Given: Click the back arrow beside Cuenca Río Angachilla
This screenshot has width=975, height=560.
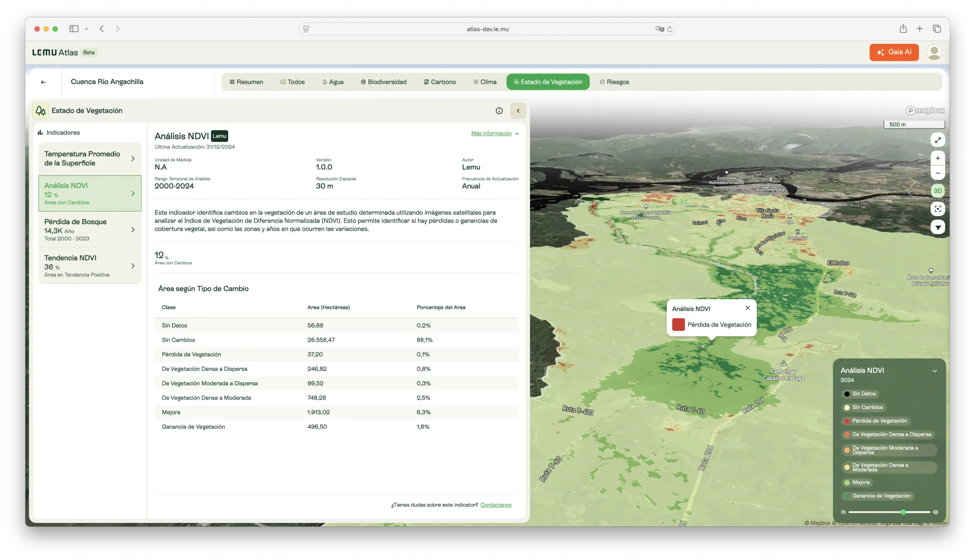Looking at the screenshot, I should [x=43, y=82].
